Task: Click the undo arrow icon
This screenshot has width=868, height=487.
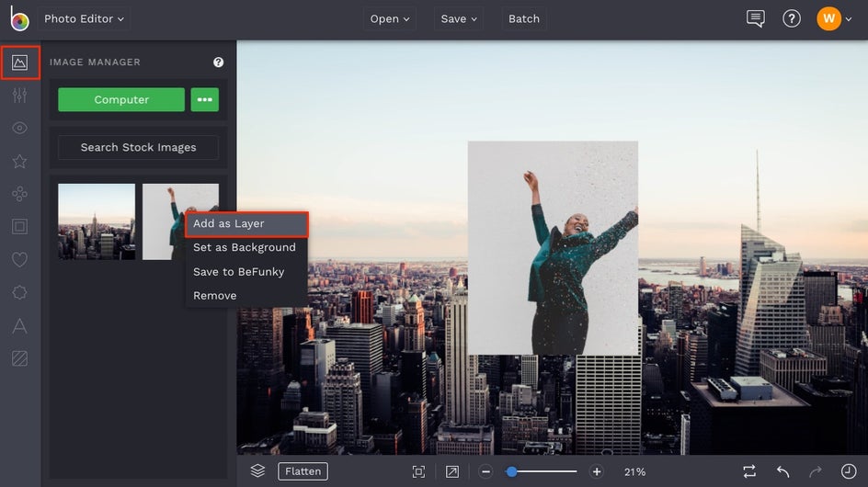Action: pos(783,471)
